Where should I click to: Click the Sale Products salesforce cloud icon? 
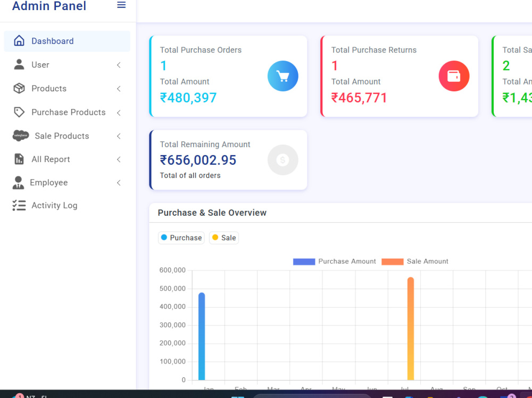pos(21,136)
